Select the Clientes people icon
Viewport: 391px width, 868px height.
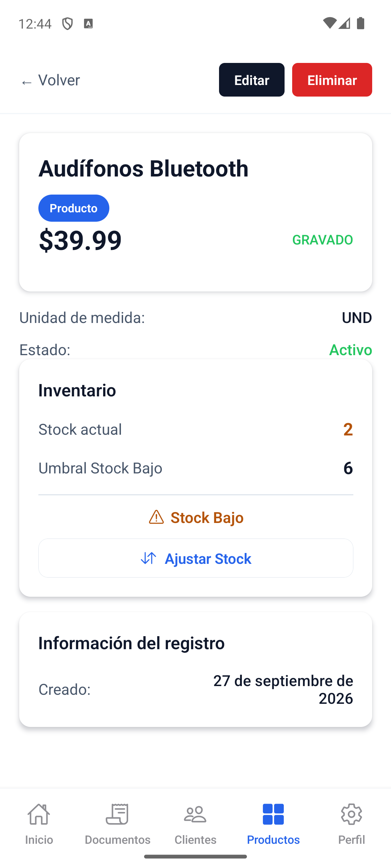[195, 814]
